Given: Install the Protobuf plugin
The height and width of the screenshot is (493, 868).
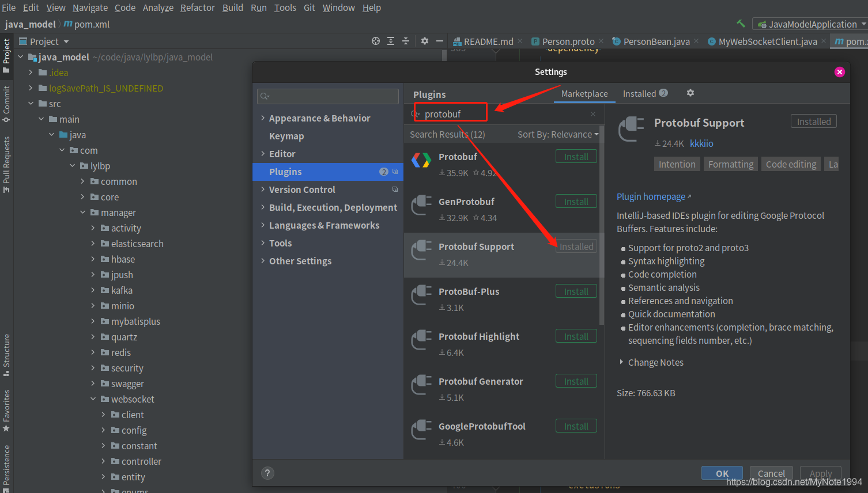Looking at the screenshot, I should point(576,157).
